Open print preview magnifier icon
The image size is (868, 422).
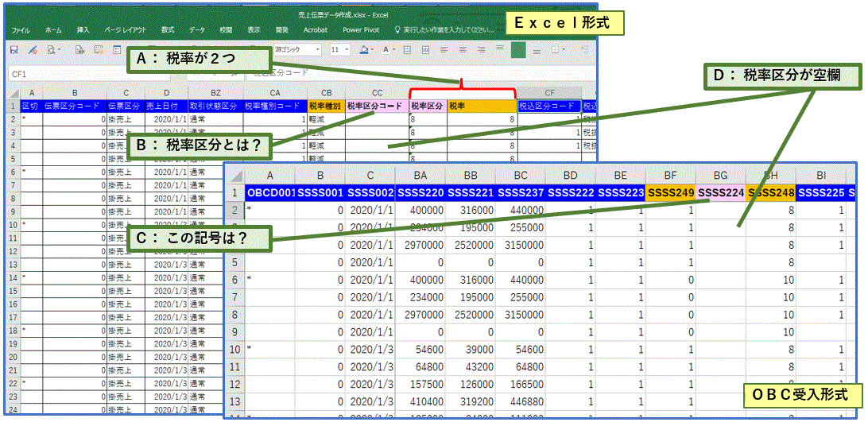[x=51, y=49]
